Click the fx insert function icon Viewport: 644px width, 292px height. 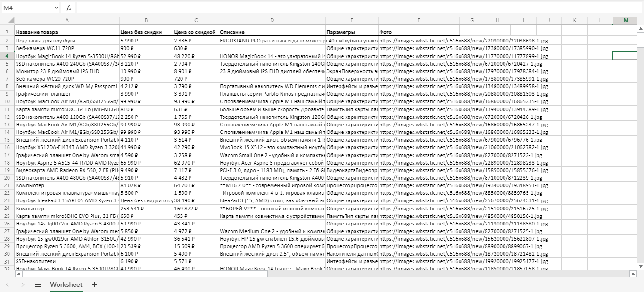click(68, 8)
